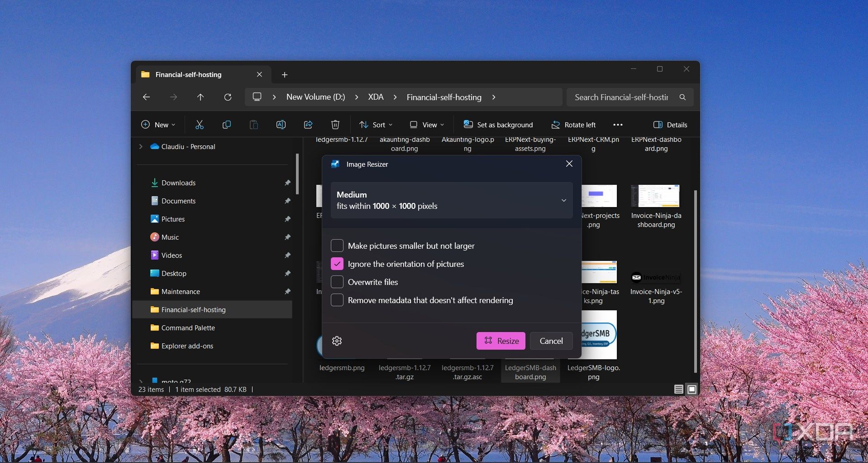The width and height of the screenshot is (868, 463).
Task: Click the Resize button
Action: 501,341
